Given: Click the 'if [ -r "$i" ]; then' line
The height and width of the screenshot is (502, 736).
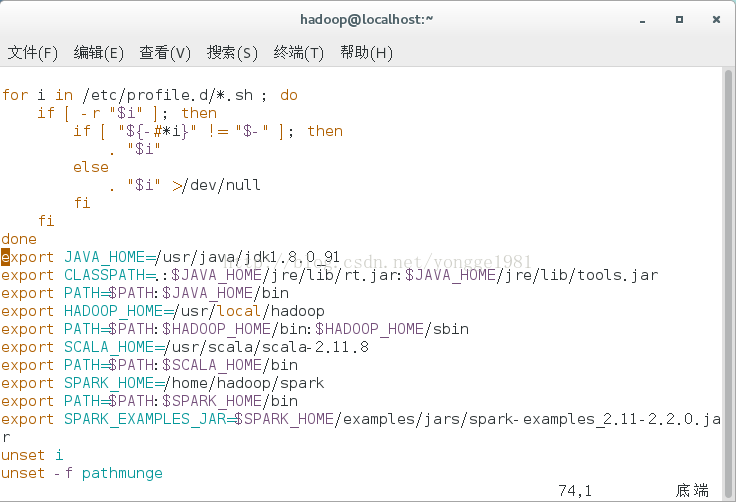Looking at the screenshot, I should (x=127, y=113).
